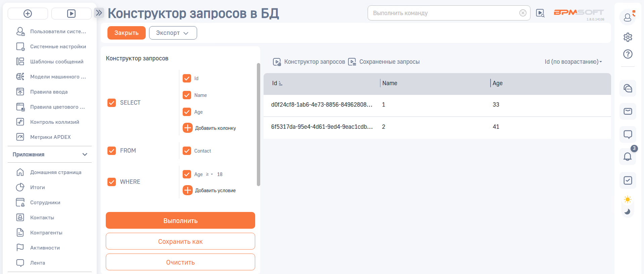Viewport: 644px width, 274px height.
Task: Uncheck the Age column checkbox in SELECT
Action: (187, 112)
